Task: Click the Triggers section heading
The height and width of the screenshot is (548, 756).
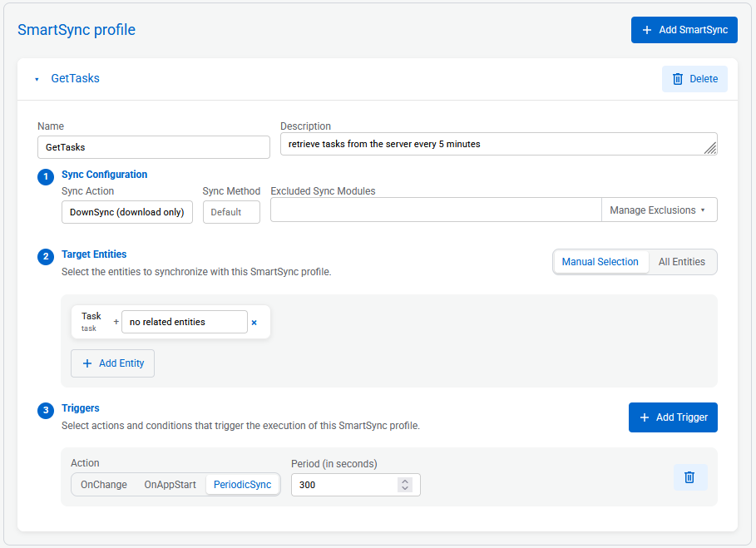Action: pos(81,407)
